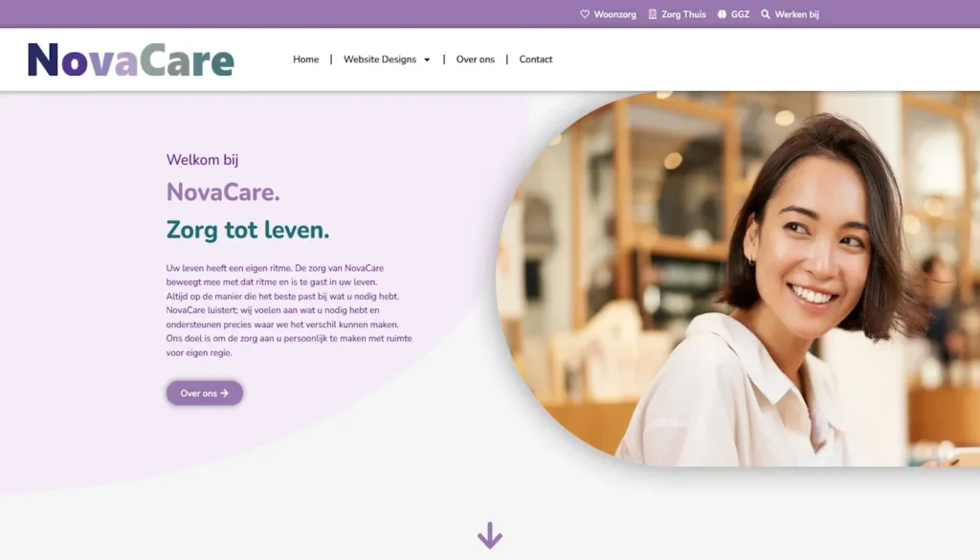Click the NovaCare logo

[130, 60]
